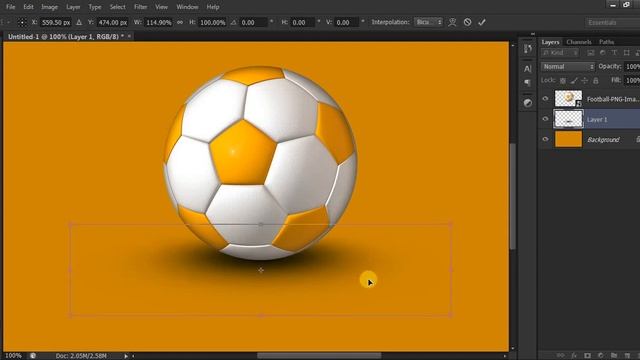Image resolution: width=640 pixels, height=360 pixels.
Task: Click the reference point location grid icon
Action: point(22,22)
